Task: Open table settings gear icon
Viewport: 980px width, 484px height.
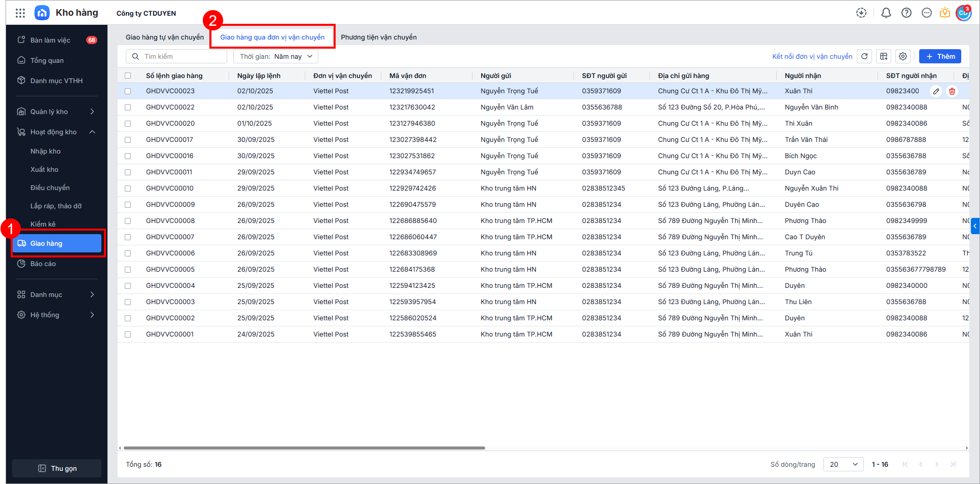Action: point(903,56)
